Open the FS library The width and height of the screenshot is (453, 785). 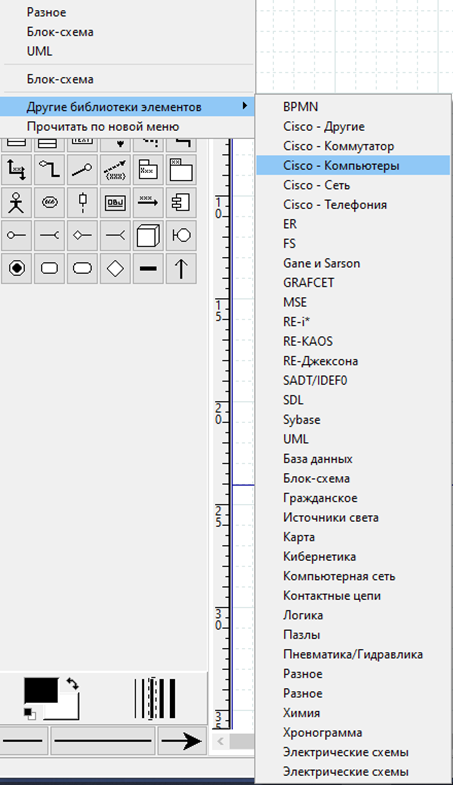click(x=353, y=243)
